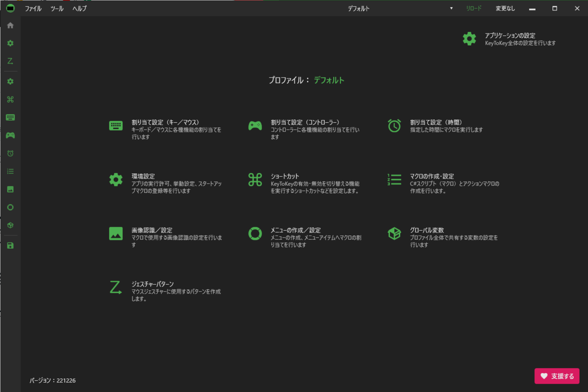
Task: Click the 変更なし status button
Action: (505, 8)
